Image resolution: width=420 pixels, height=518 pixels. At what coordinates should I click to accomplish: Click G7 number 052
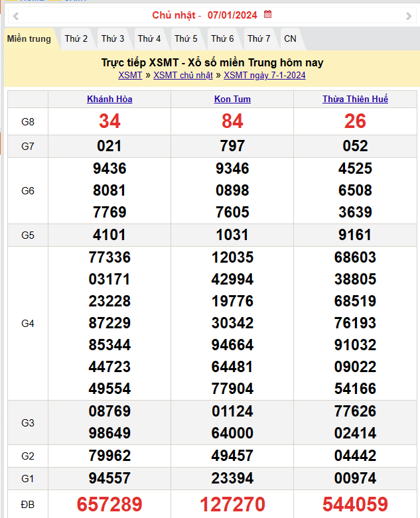pyautogui.click(x=355, y=146)
